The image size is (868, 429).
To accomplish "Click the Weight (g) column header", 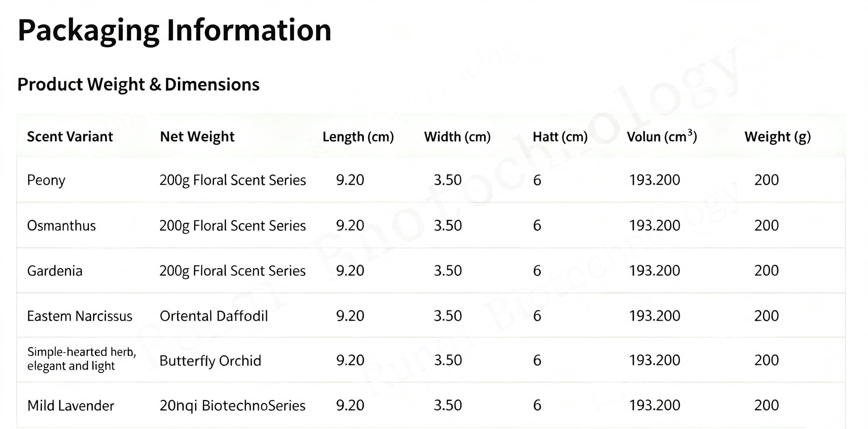I will (778, 137).
